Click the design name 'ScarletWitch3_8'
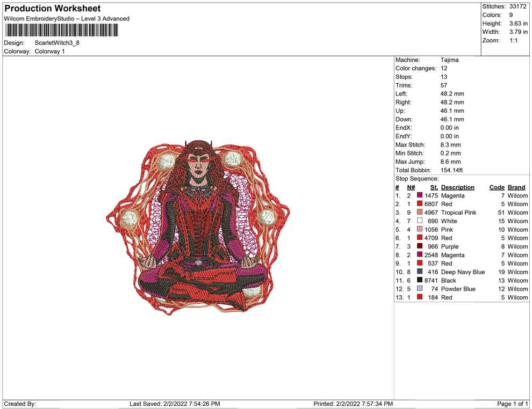Viewport: 532px width, 409px height. coord(57,43)
